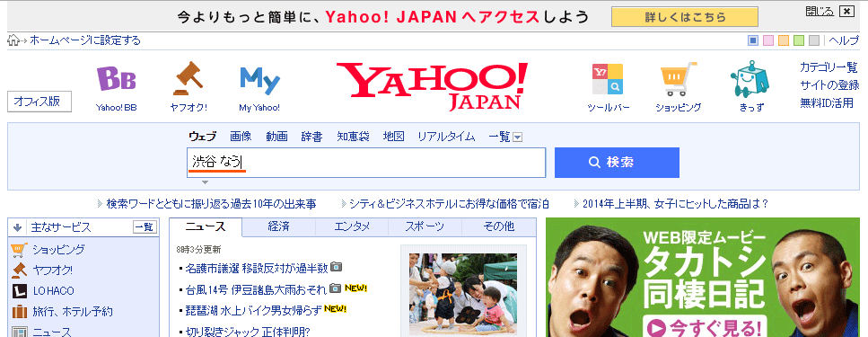Open the サイトの登録 link
Image resolution: width=868 pixels, height=337 pixels.
(x=829, y=85)
